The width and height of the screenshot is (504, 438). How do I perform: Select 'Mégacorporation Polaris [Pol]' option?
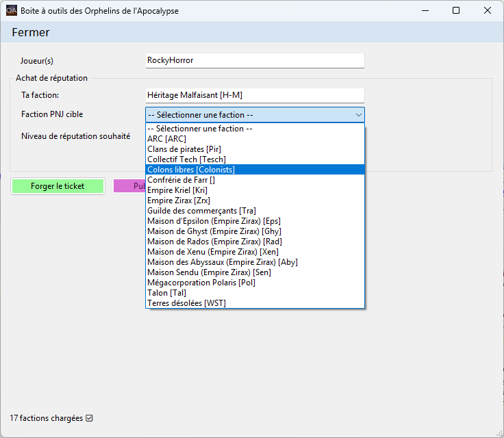click(202, 283)
